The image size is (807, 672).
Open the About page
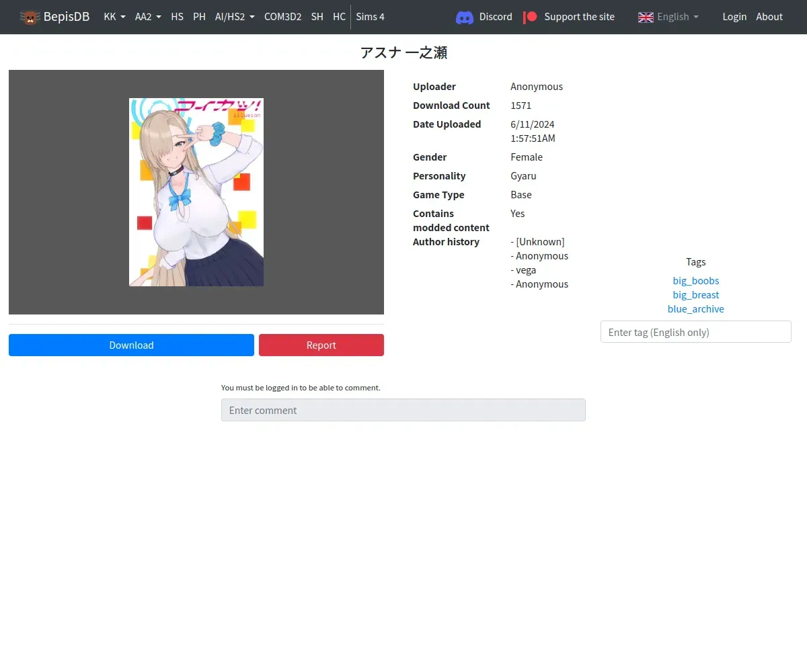(769, 17)
